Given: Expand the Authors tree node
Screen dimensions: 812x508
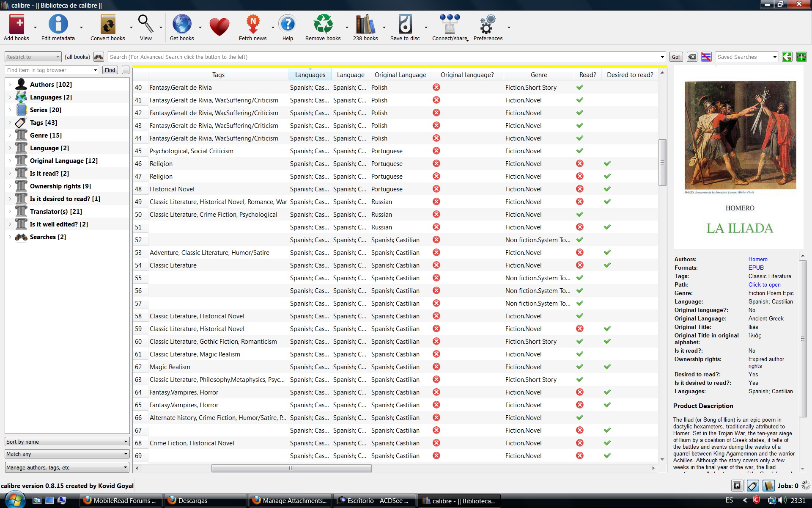Looking at the screenshot, I should (x=10, y=85).
